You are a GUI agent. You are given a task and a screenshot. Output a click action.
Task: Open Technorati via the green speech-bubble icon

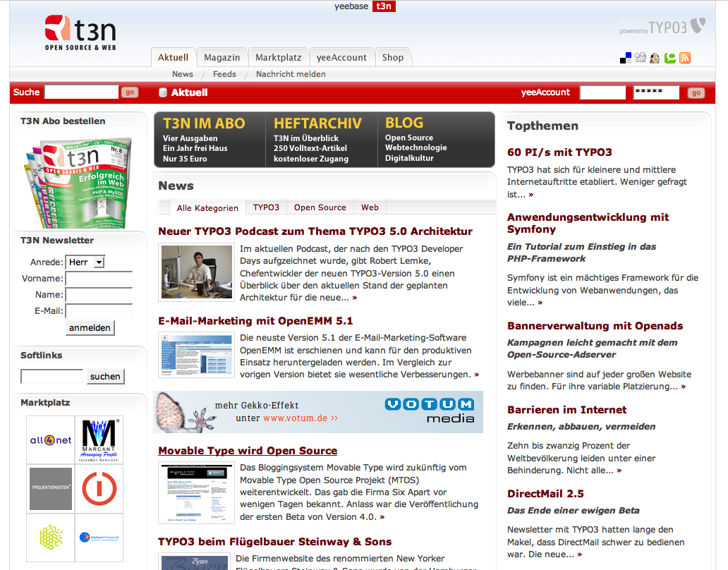pyautogui.click(x=669, y=57)
